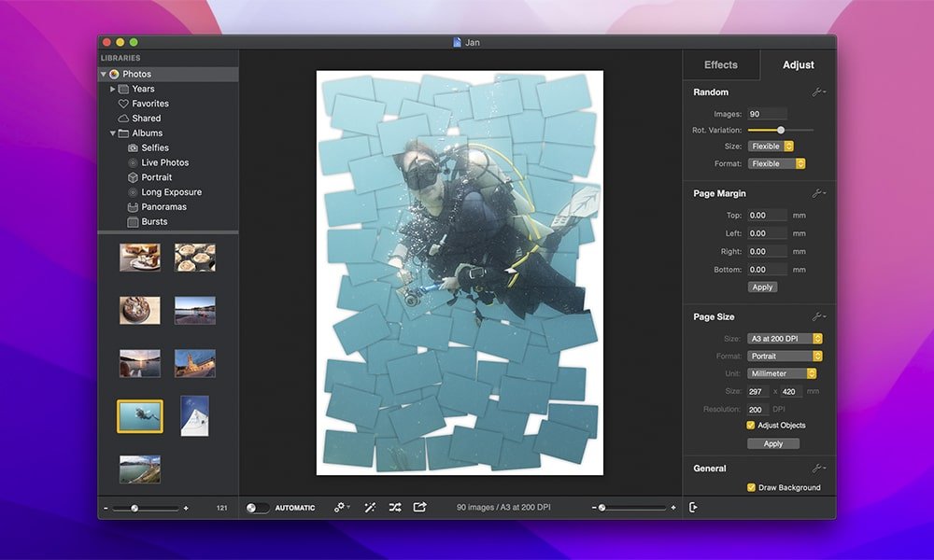Disable the Draw Background checkbox
This screenshot has height=560, width=934.
pos(751,487)
